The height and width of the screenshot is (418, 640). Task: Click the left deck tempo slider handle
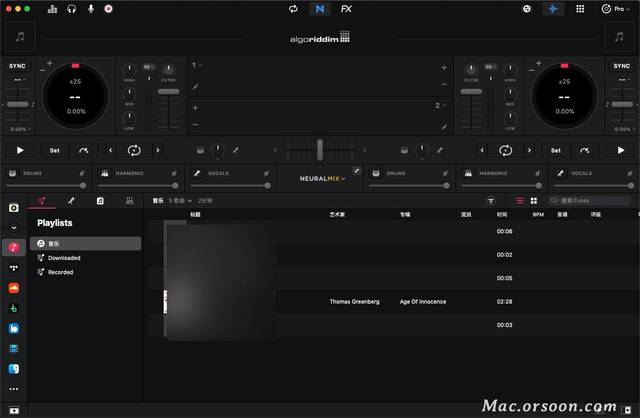(18, 104)
